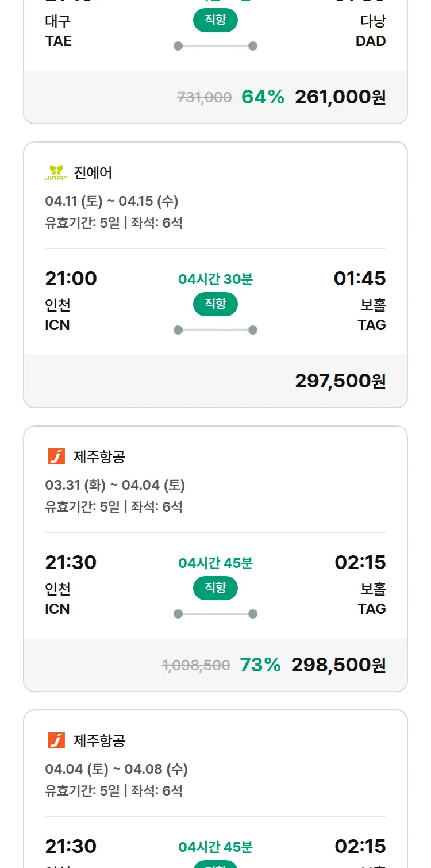Click the route line on the 298,500원 flight

(215, 614)
